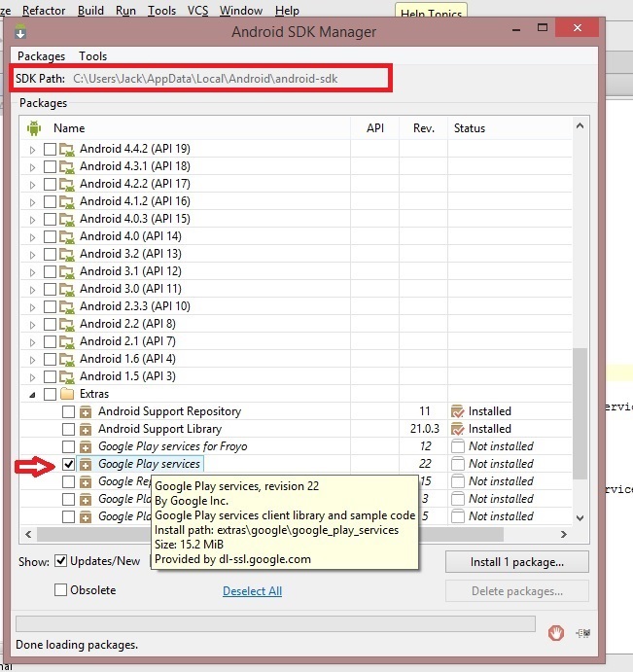This screenshot has width=633, height=672.
Task: Expand Android 4.0.3 (API 15) node
Action: point(32,220)
